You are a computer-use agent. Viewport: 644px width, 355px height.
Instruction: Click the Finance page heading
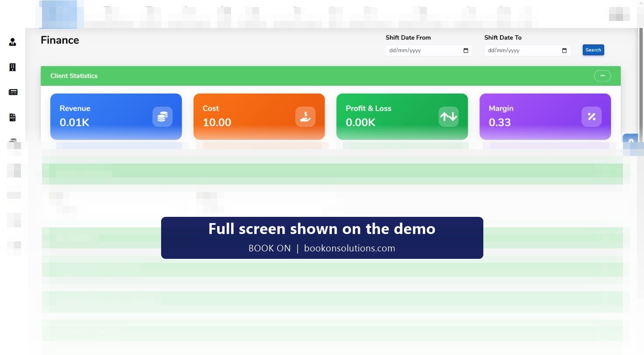point(60,40)
